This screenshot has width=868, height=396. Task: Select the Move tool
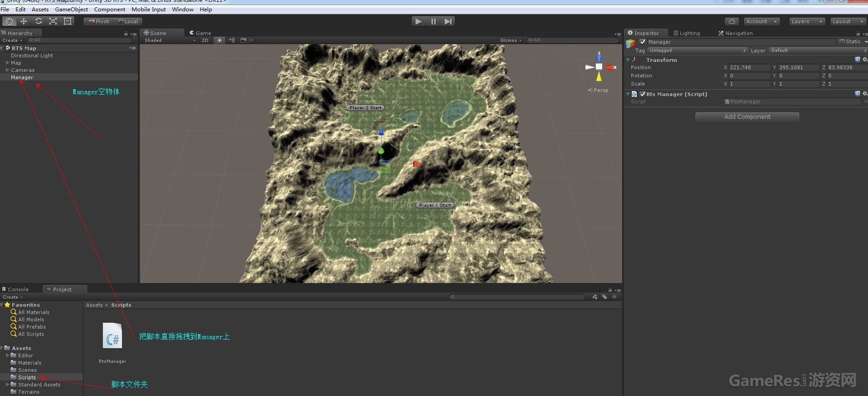(x=24, y=21)
